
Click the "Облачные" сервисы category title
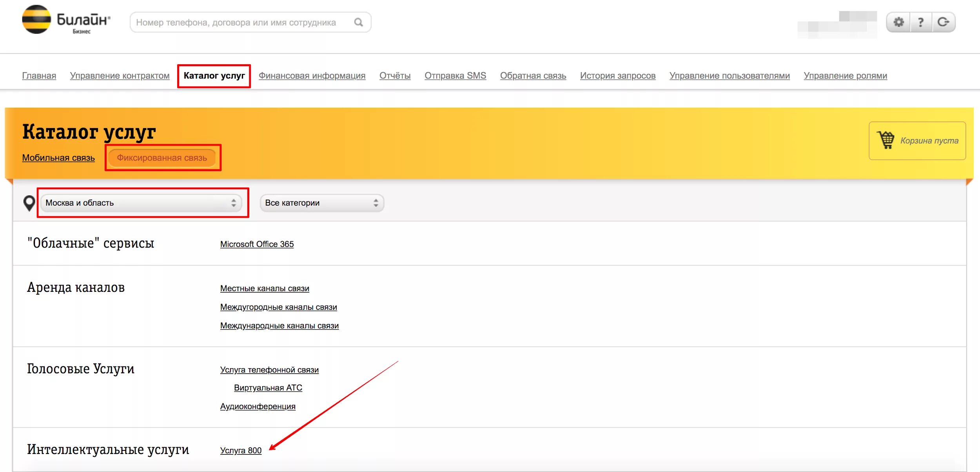point(91,243)
